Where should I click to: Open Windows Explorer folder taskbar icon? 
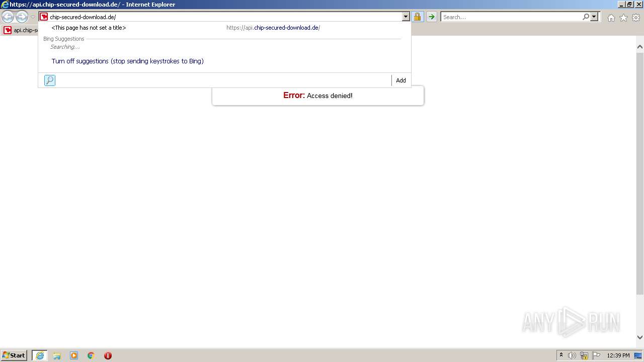(x=57, y=355)
